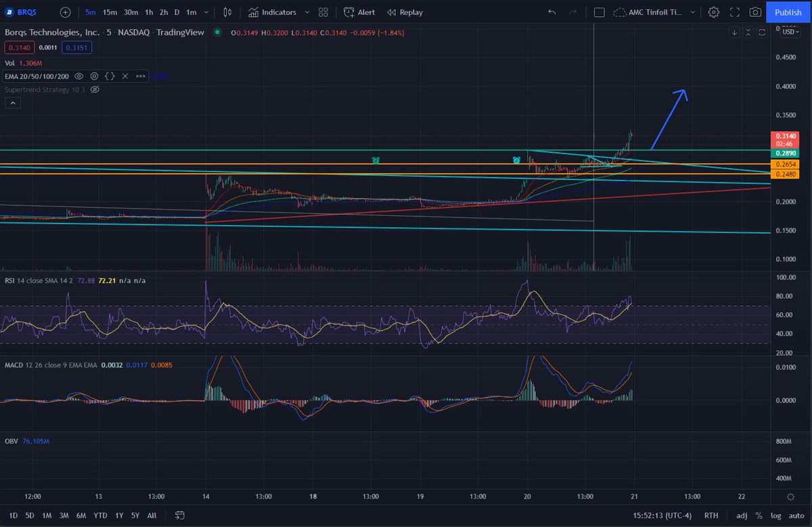
Task: Click the second alarm clock alert marker
Action: 516,160
